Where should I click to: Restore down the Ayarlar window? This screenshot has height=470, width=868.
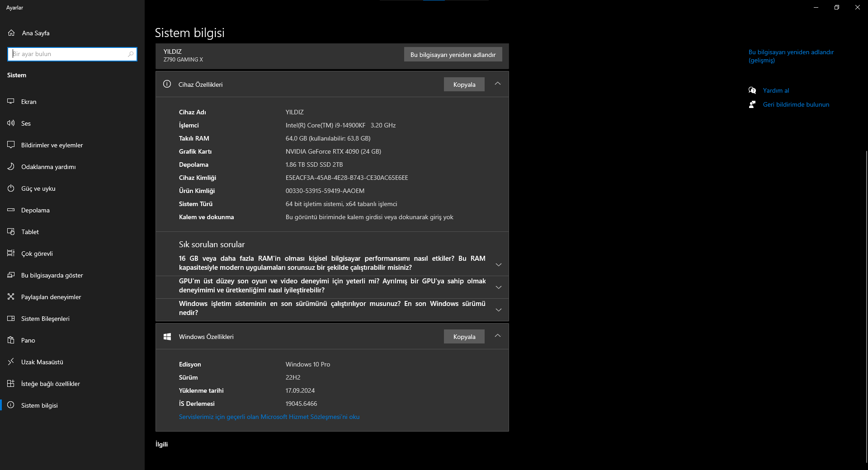pyautogui.click(x=837, y=7)
